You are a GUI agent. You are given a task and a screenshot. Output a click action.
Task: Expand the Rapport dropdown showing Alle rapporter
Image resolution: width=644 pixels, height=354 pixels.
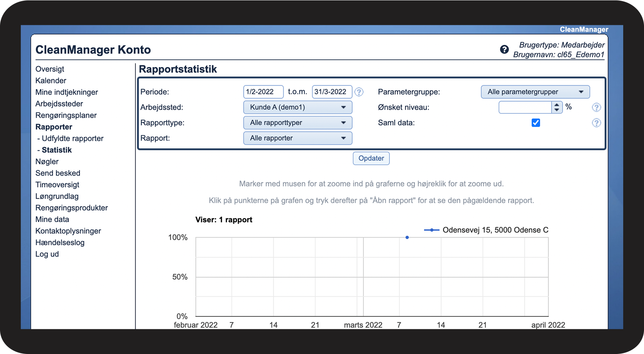pyautogui.click(x=298, y=138)
